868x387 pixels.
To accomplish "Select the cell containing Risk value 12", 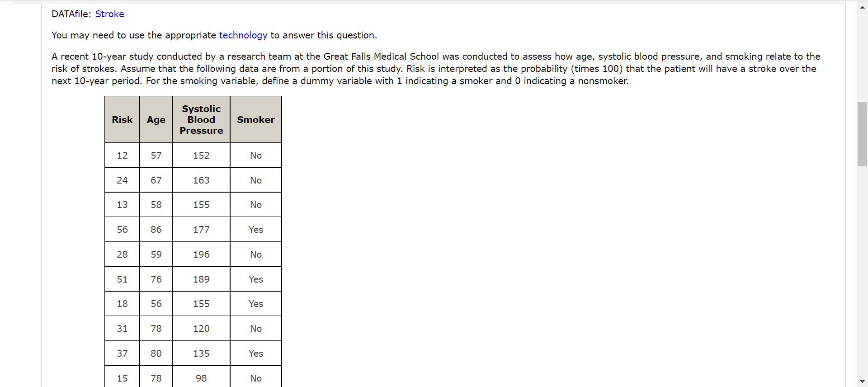I will click(122, 155).
